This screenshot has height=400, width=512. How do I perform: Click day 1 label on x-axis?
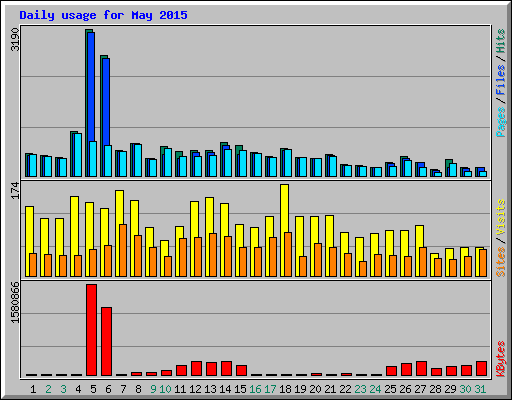pos(33,389)
